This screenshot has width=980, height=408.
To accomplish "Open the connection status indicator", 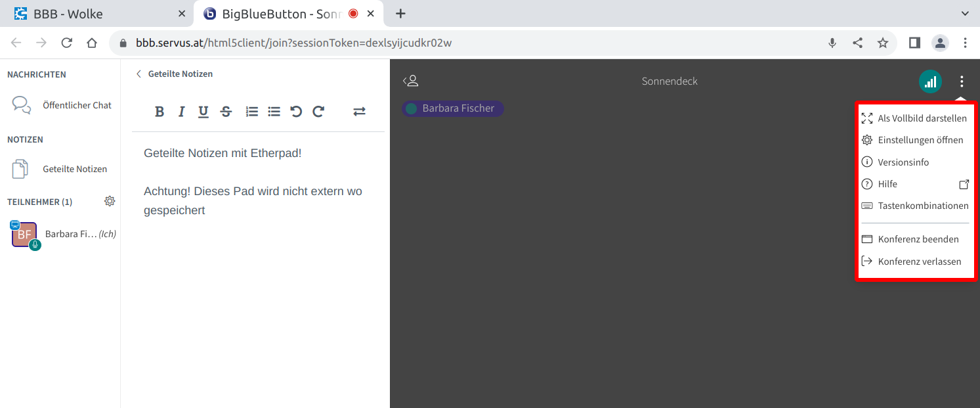I will 930,81.
